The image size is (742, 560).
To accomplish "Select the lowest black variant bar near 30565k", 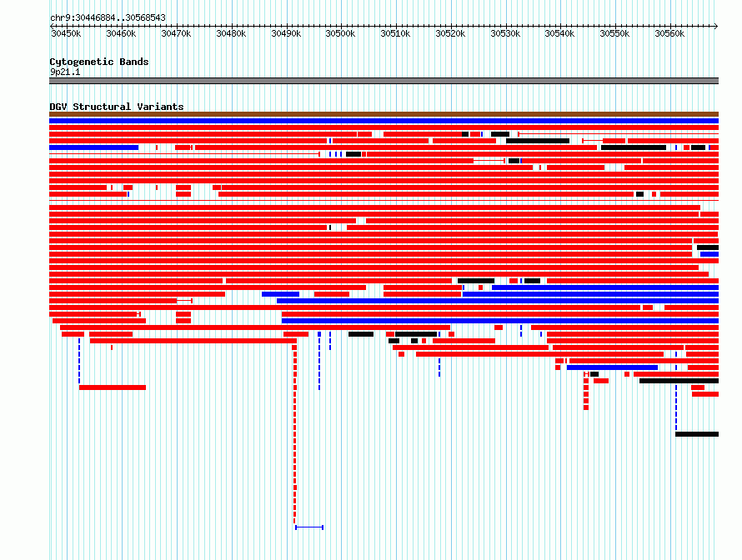I will tap(697, 434).
